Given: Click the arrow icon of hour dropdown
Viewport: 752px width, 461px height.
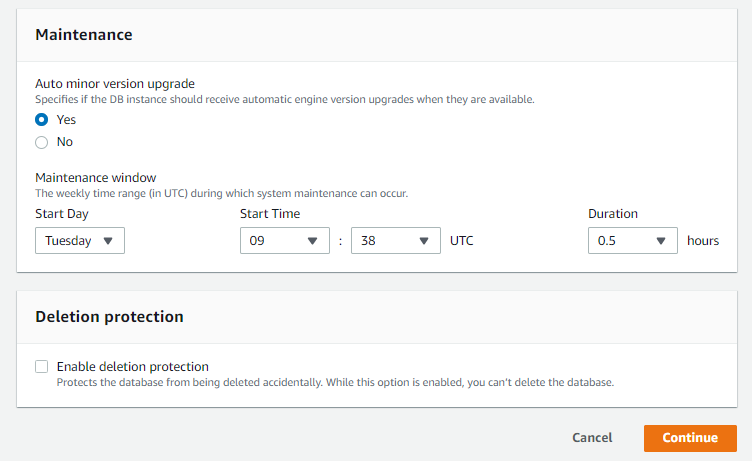Looking at the screenshot, I should (x=313, y=241).
